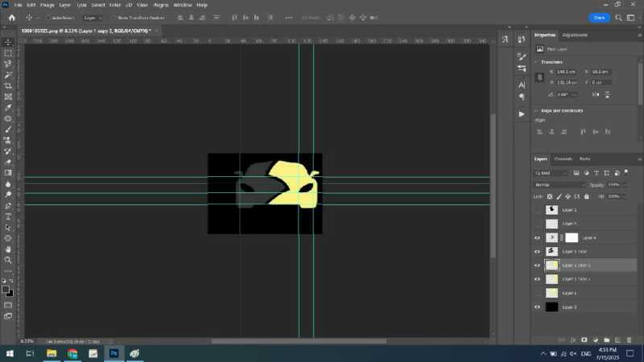Toggle Show Transform Controls checkbox
Image resolution: width=644 pixels, height=362 pixels.
click(x=114, y=18)
